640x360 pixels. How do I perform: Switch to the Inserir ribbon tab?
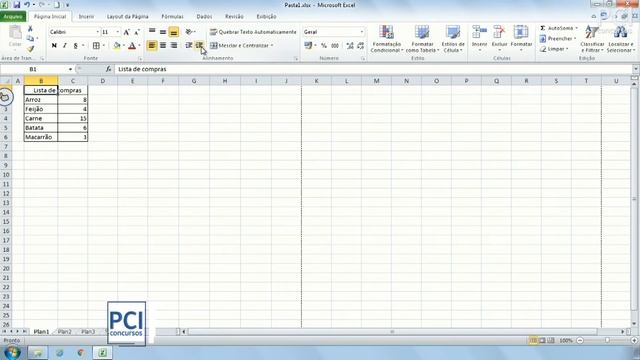pos(86,17)
